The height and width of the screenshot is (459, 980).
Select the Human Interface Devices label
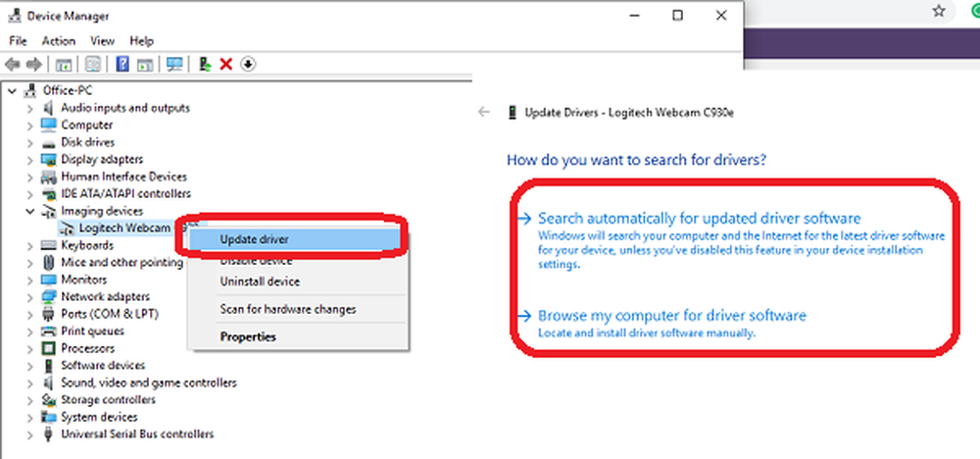tap(123, 177)
